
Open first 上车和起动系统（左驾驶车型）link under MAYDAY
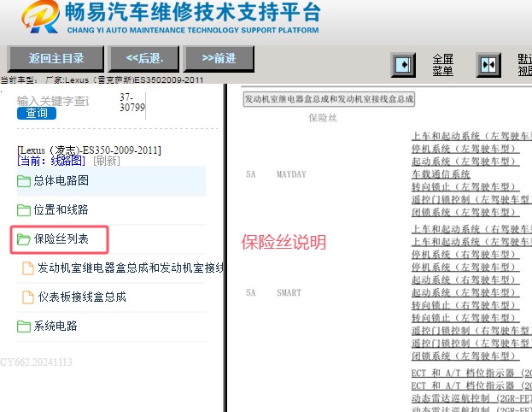click(471, 136)
